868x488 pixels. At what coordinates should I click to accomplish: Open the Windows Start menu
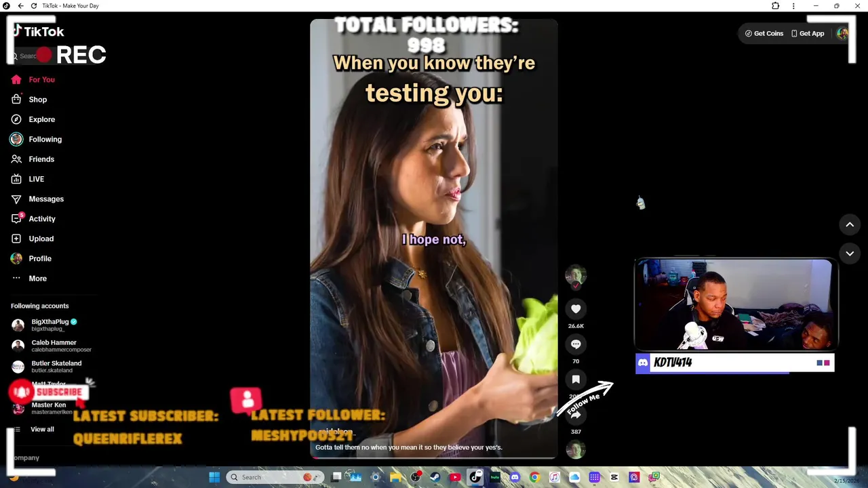[214, 477]
